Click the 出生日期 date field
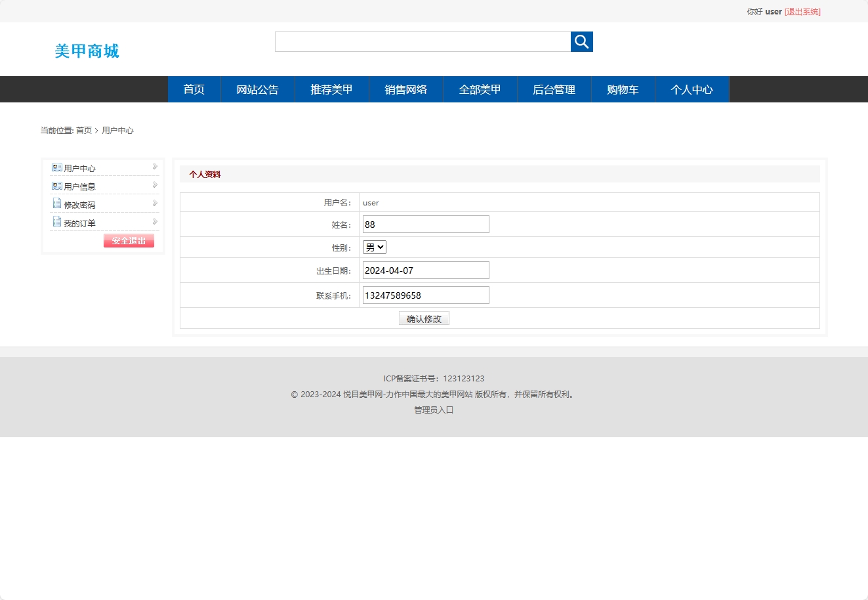Screen dimensions: 868x600 point(426,270)
